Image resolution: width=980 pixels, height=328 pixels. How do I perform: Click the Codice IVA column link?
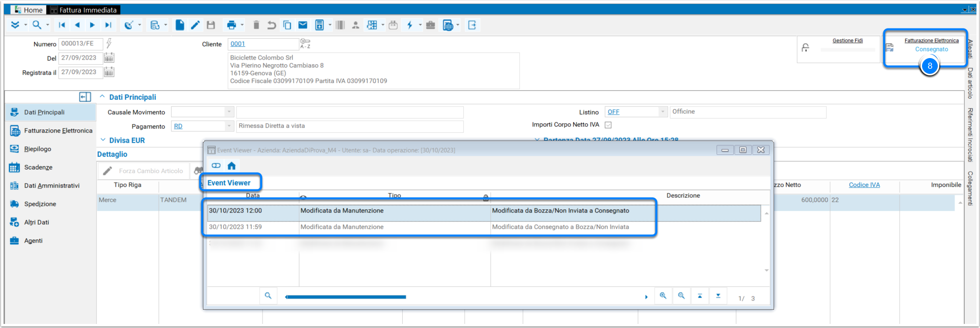tap(864, 185)
